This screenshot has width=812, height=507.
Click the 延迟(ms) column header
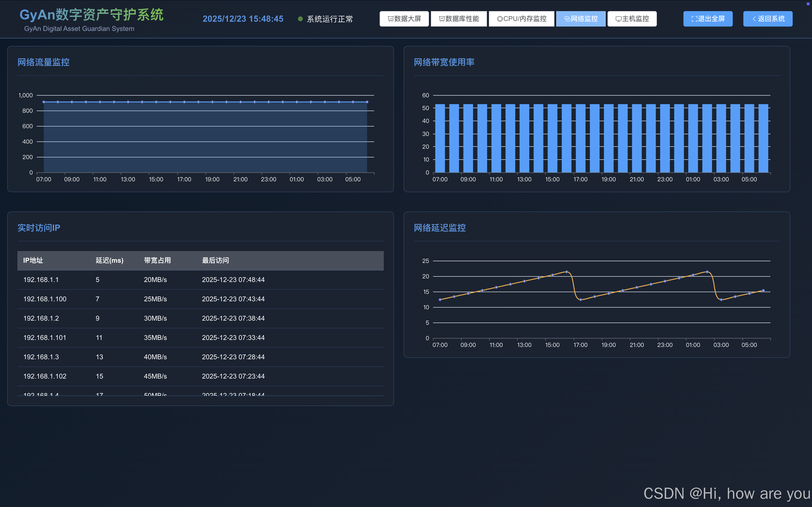(x=109, y=261)
